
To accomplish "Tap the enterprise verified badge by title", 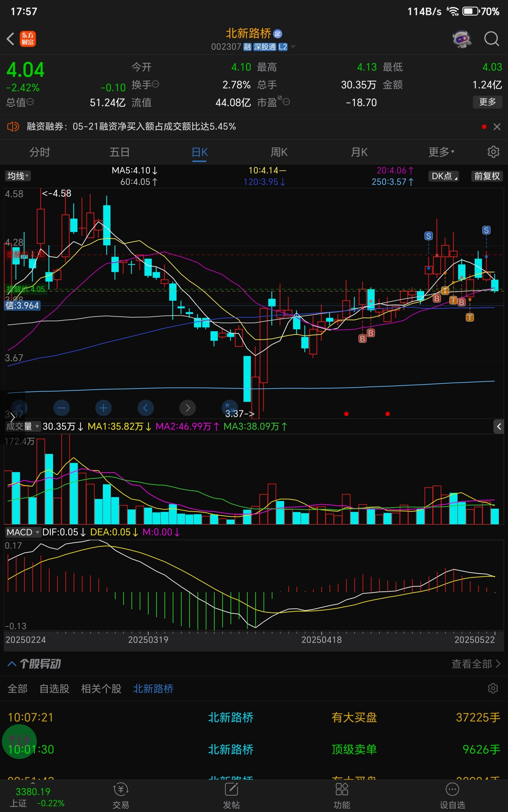I will [277, 34].
